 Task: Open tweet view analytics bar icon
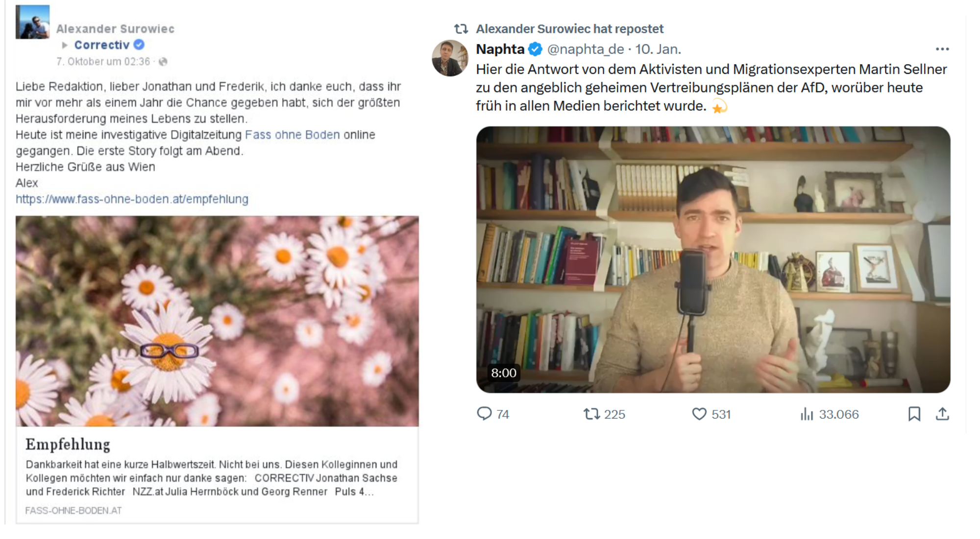[807, 414]
